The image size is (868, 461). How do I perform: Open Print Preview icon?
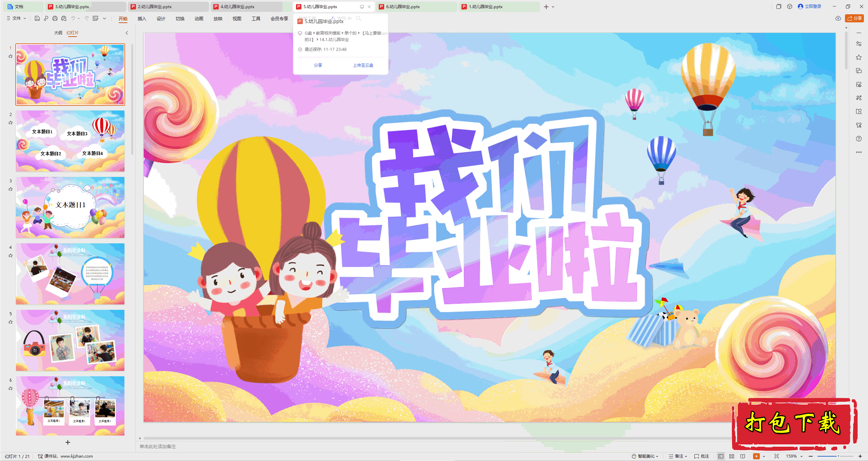pyautogui.click(x=64, y=18)
